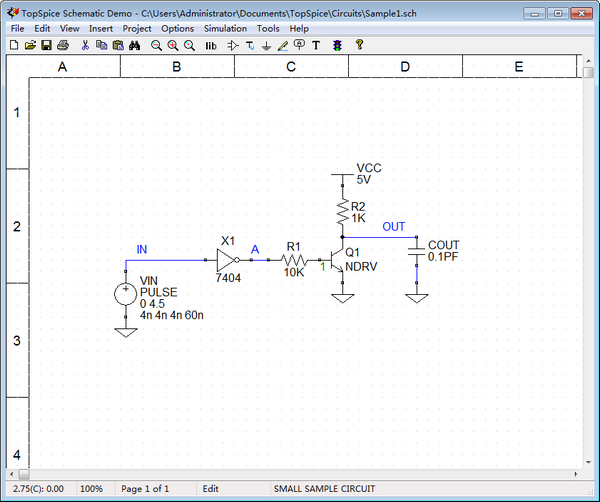Click ground symbol under VIN source
600x502 pixels.
click(x=126, y=332)
